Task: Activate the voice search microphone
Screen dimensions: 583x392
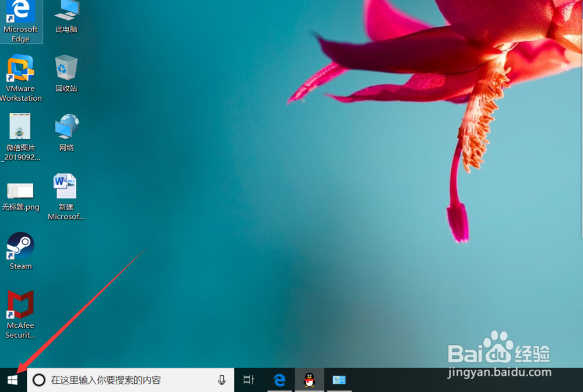Action: (x=222, y=380)
